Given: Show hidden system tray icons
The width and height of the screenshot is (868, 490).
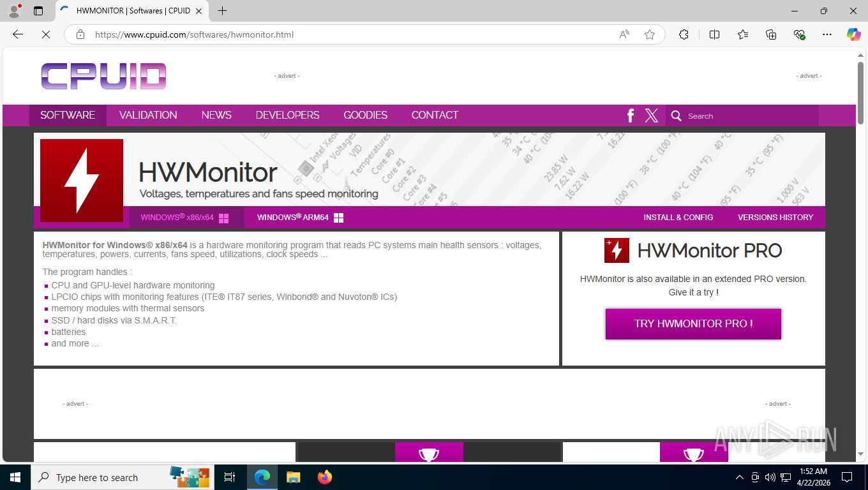Looking at the screenshot, I should [x=740, y=477].
